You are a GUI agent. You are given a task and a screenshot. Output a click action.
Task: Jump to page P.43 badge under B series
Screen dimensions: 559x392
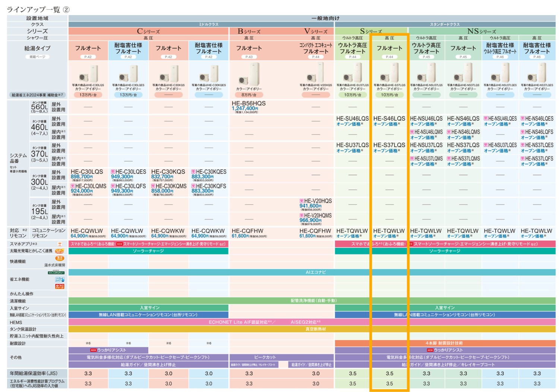[249, 57]
